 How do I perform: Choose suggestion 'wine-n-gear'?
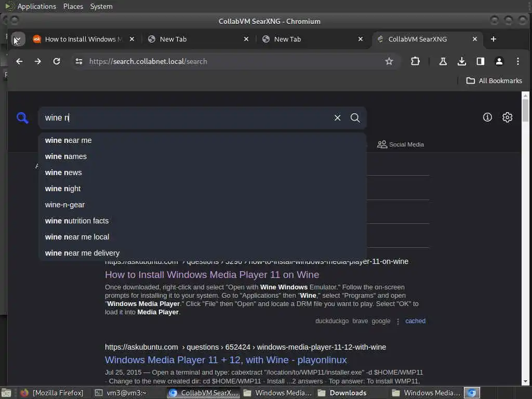pos(202,205)
